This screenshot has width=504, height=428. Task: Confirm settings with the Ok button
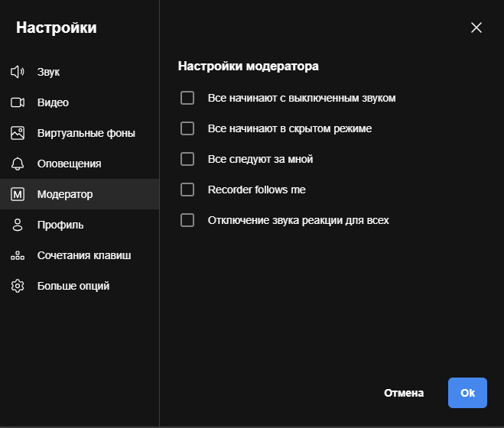coord(467,393)
